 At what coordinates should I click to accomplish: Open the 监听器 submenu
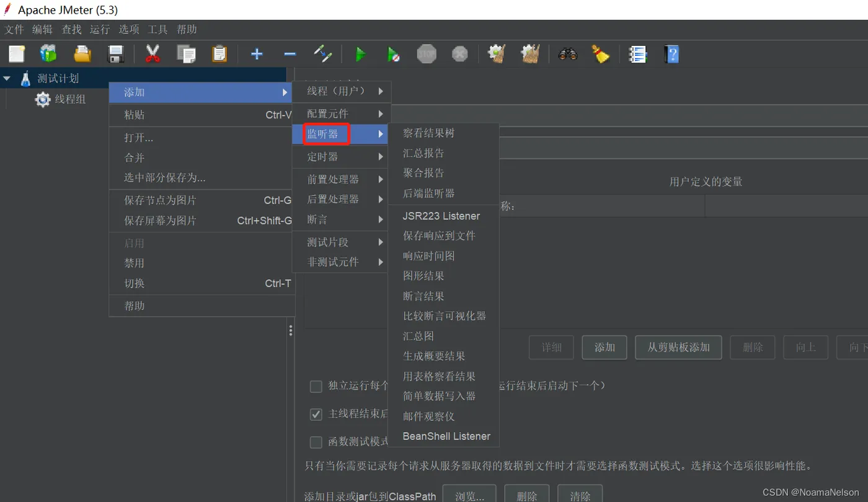pos(342,134)
